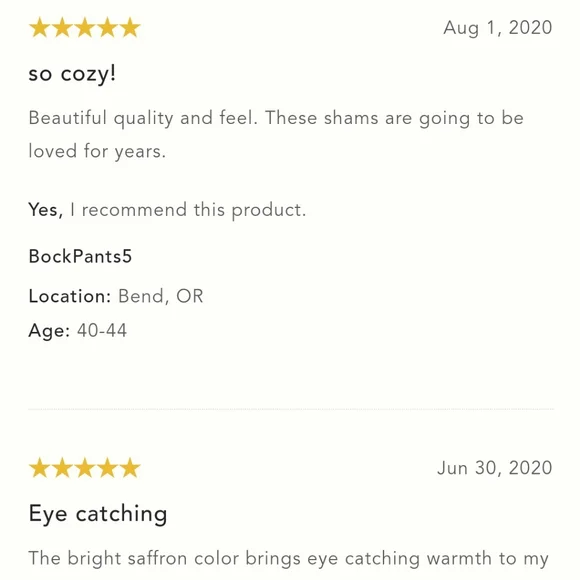Click 'loved for years.' review text line
580x580 pixels.
click(97, 151)
